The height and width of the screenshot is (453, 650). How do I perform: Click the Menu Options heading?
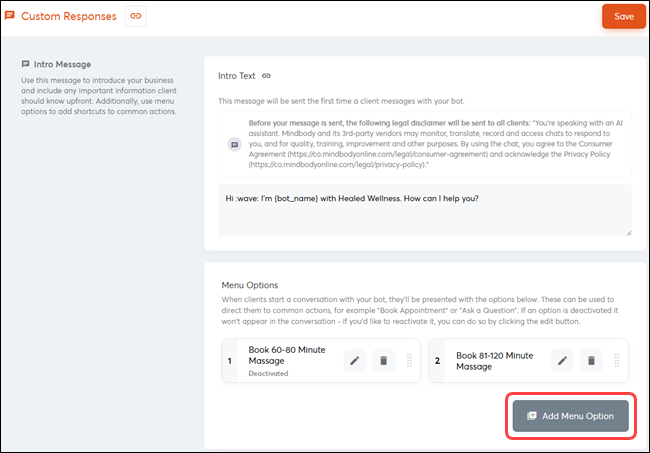250,285
